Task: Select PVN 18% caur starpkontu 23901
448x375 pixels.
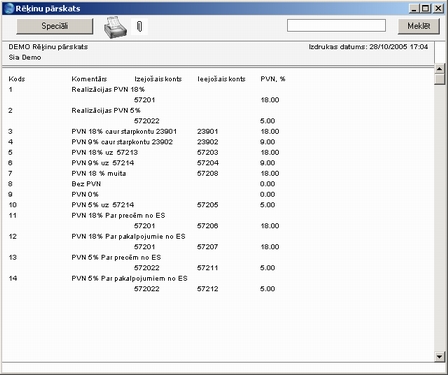Action: pos(124,131)
